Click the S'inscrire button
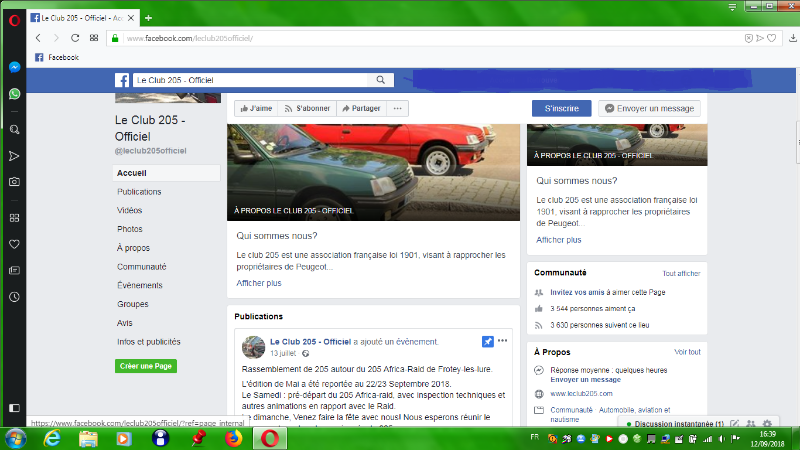800x450 pixels. click(561, 108)
